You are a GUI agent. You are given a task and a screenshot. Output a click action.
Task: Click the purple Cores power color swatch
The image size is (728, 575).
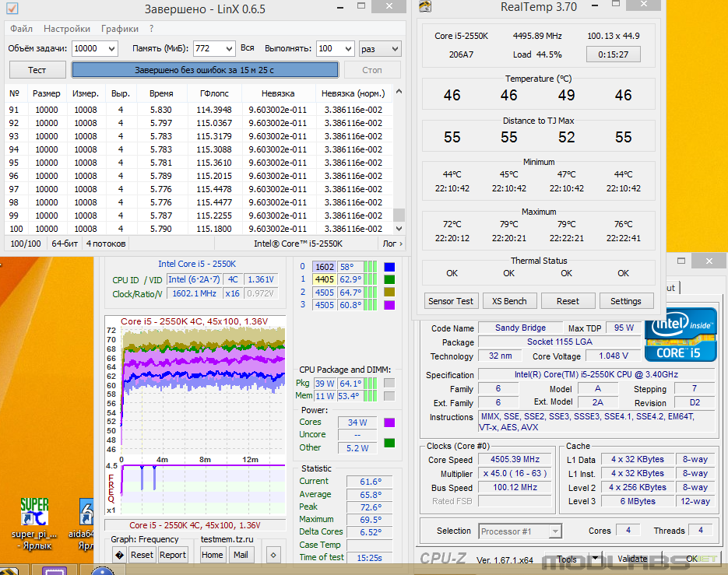[x=389, y=422]
